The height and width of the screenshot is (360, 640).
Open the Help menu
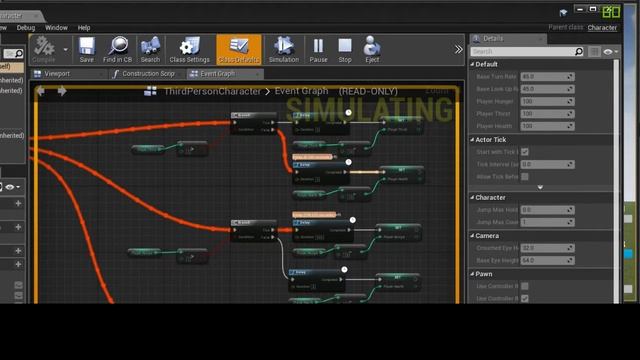pos(84,27)
